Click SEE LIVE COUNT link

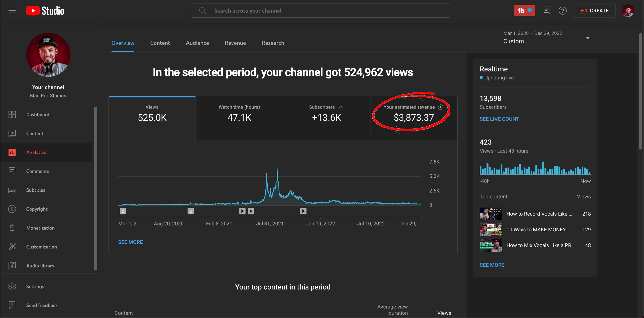tap(499, 119)
